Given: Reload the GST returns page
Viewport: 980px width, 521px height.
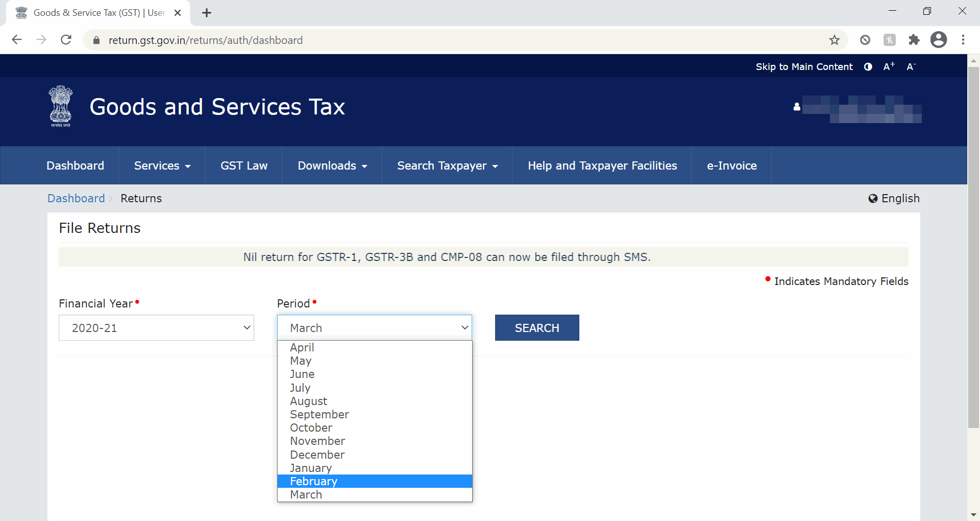Looking at the screenshot, I should [x=66, y=40].
